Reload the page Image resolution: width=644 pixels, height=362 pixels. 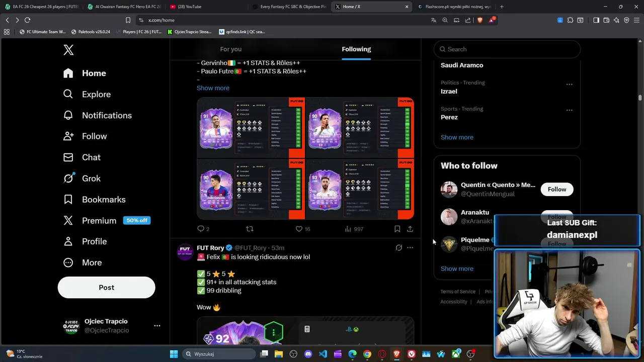27,20
